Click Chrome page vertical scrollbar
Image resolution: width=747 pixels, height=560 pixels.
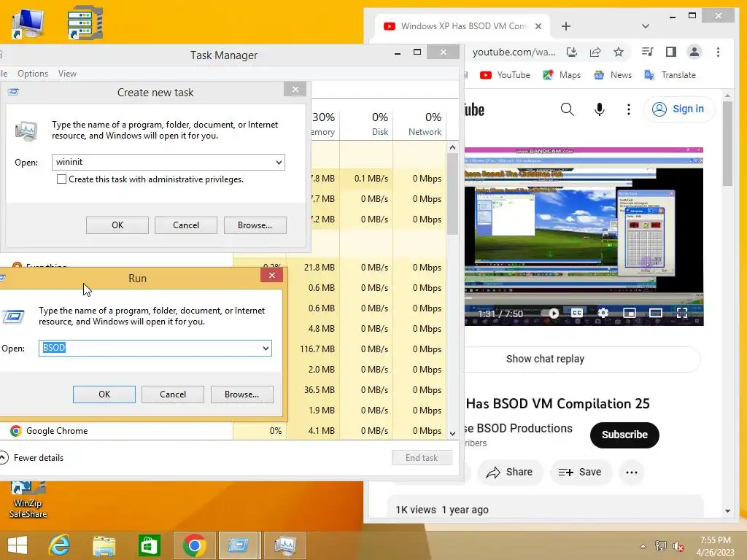click(727, 143)
